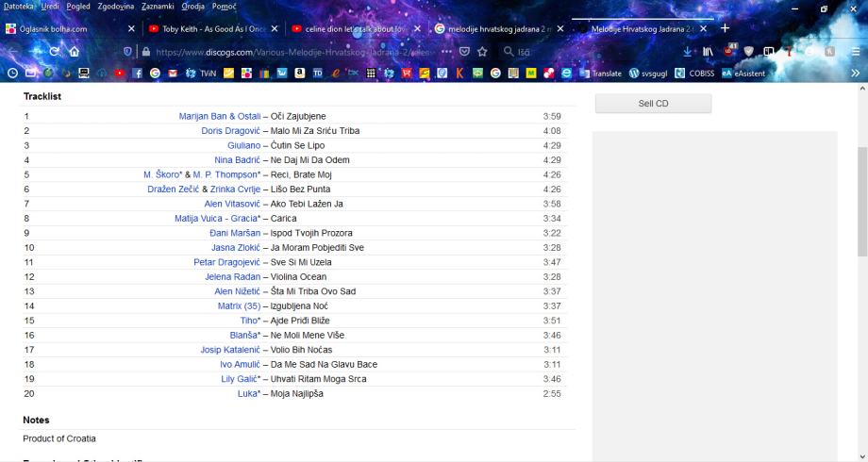Viewport: 868px width, 462px height.
Task: Switch to Oglasnik bolha.com tab
Action: click(x=71, y=29)
